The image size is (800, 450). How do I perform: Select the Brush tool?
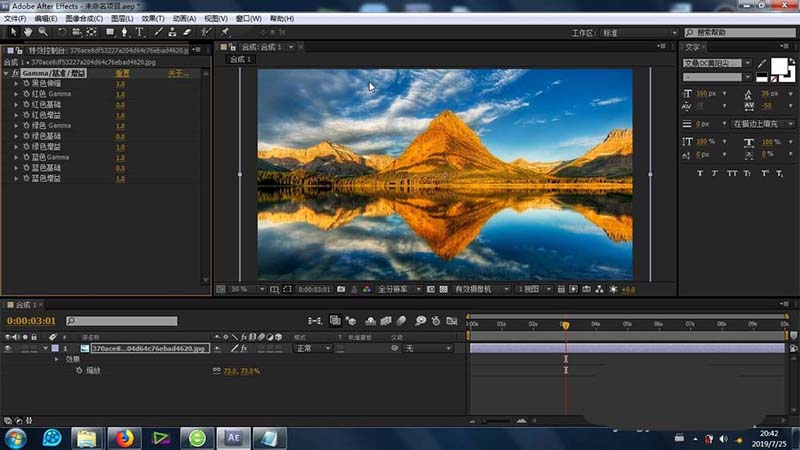coord(158,32)
